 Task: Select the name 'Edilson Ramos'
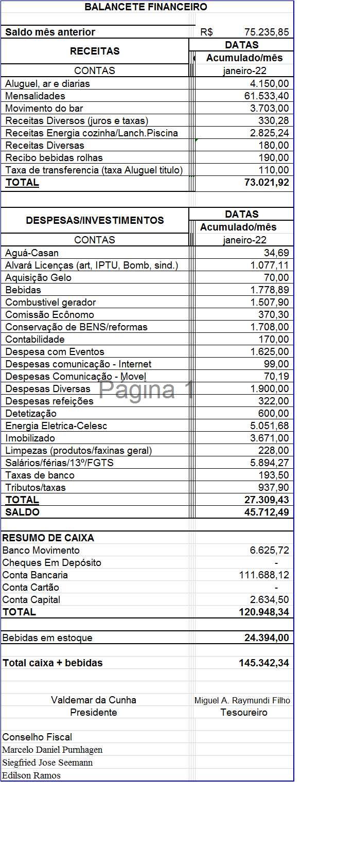click(31, 775)
